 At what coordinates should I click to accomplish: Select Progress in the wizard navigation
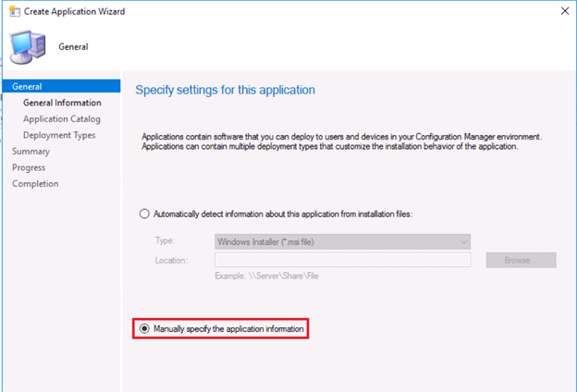(x=29, y=167)
